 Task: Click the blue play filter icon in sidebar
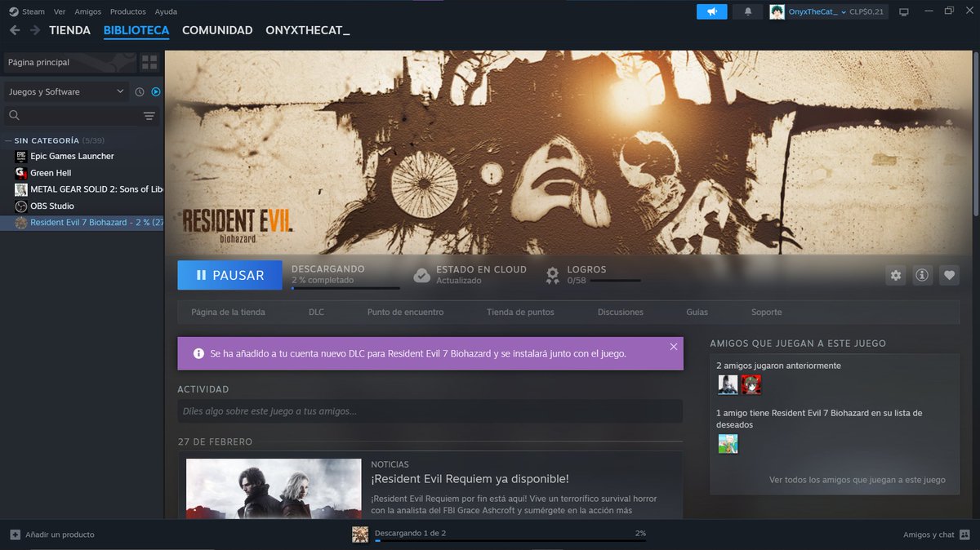click(x=155, y=91)
